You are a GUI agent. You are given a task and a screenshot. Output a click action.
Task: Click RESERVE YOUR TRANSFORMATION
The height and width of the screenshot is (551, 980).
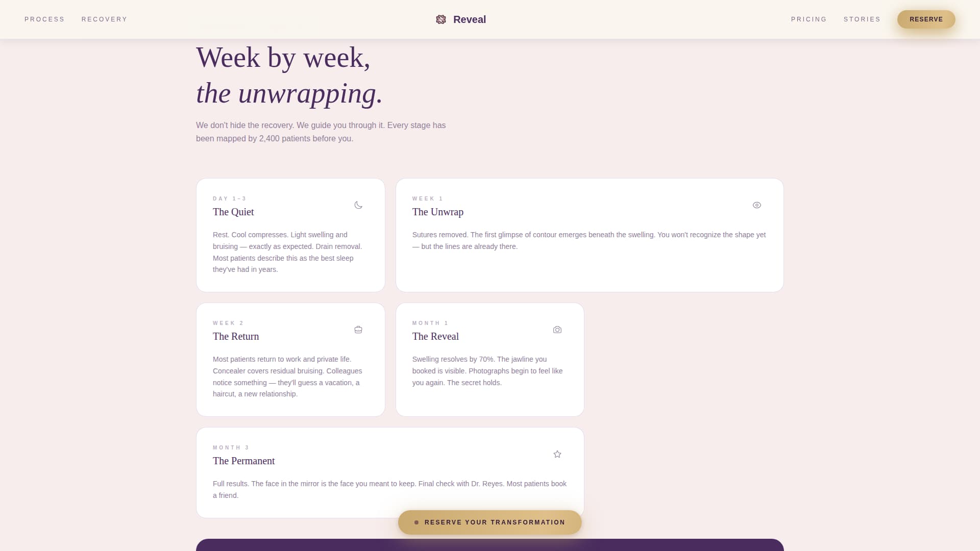489,522
